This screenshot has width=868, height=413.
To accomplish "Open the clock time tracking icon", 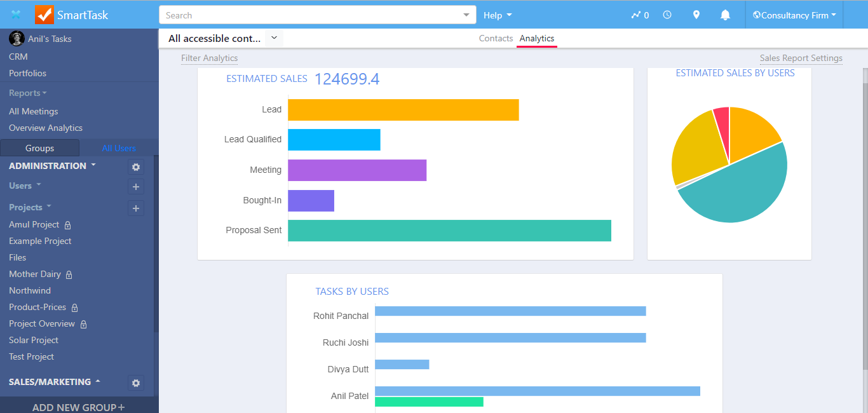I will (x=667, y=15).
